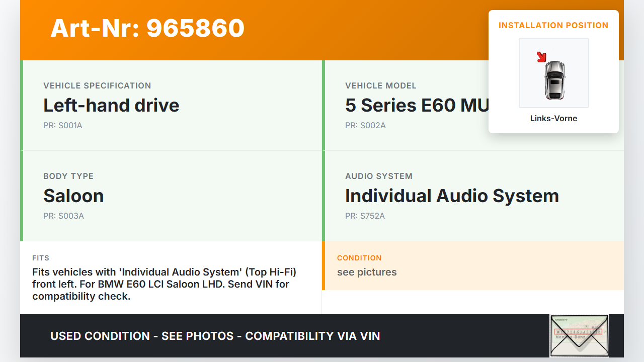This screenshot has width=644, height=362.
Task: Click the 'see pictures' condition text
Action: tap(367, 272)
